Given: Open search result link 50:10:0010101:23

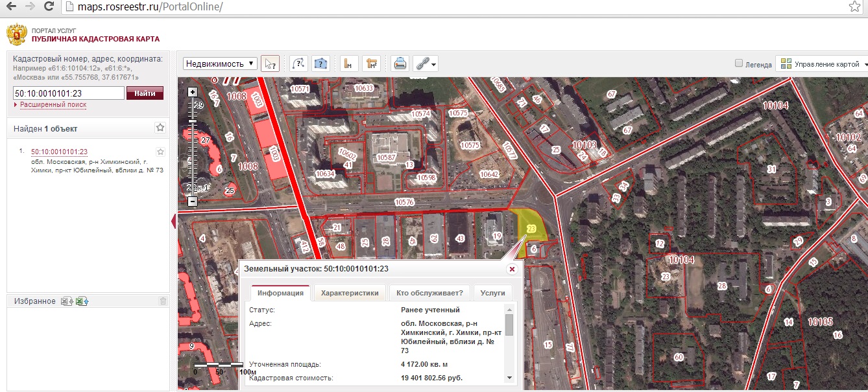Looking at the screenshot, I should pos(59,152).
